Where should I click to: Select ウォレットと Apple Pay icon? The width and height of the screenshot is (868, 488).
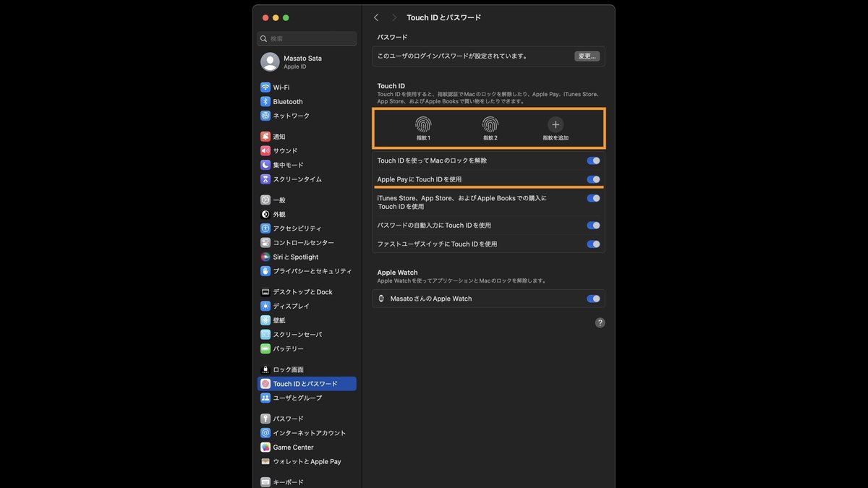(x=265, y=461)
